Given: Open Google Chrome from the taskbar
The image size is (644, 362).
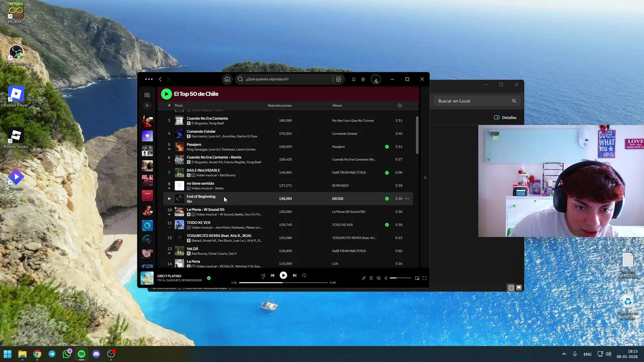Looking at the screenshot, I should 37,354.
